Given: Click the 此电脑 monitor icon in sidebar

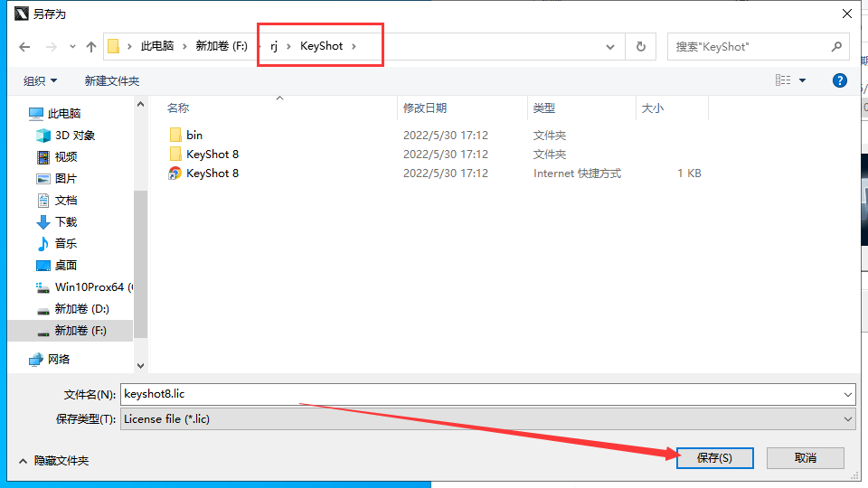Looking at the screenshot, I should tap(36, 114).
